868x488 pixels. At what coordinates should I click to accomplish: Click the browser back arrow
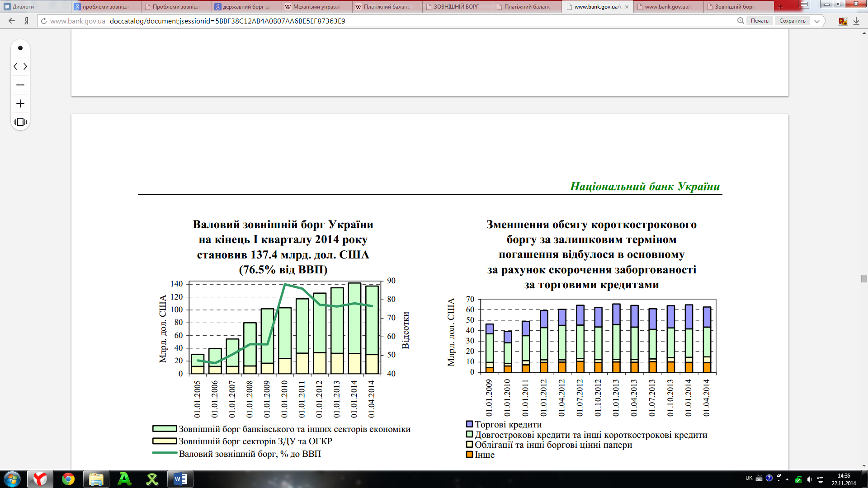(12, 21)
